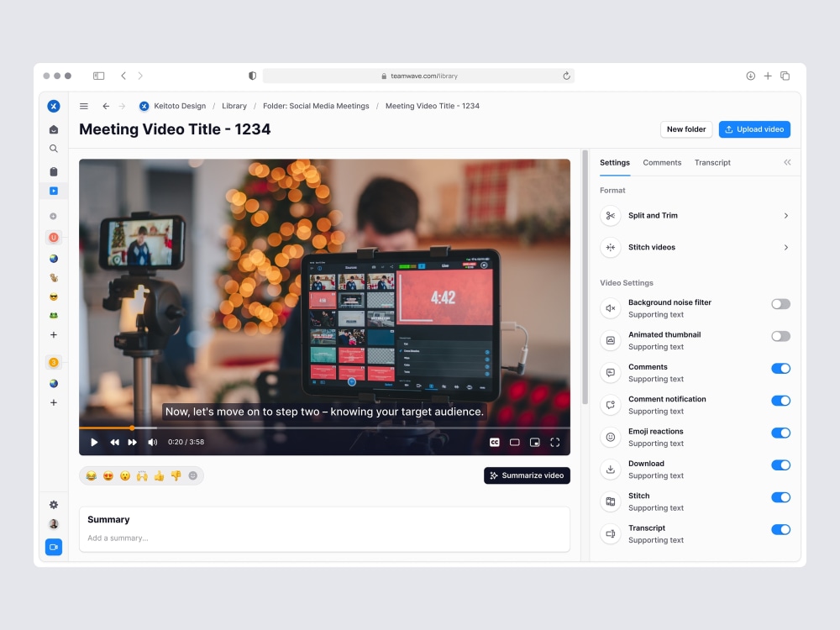840x630 pixels.
Task: Open the clipboard icon in sidebar
Action: click(54, 171)
